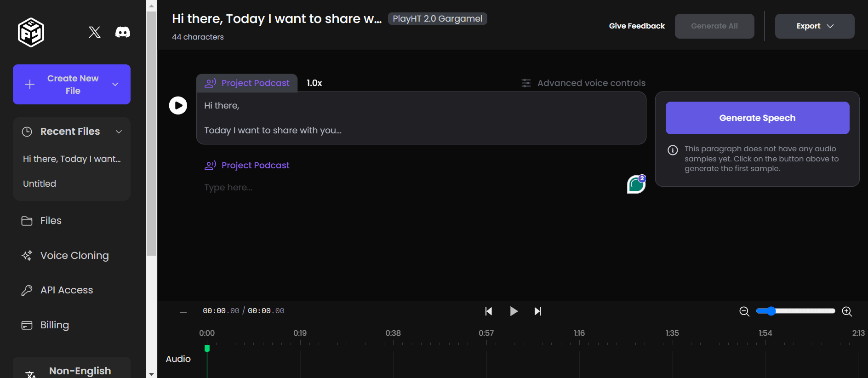
Task: Skip to previous track in timeline
Action: [x=488, y=311]
